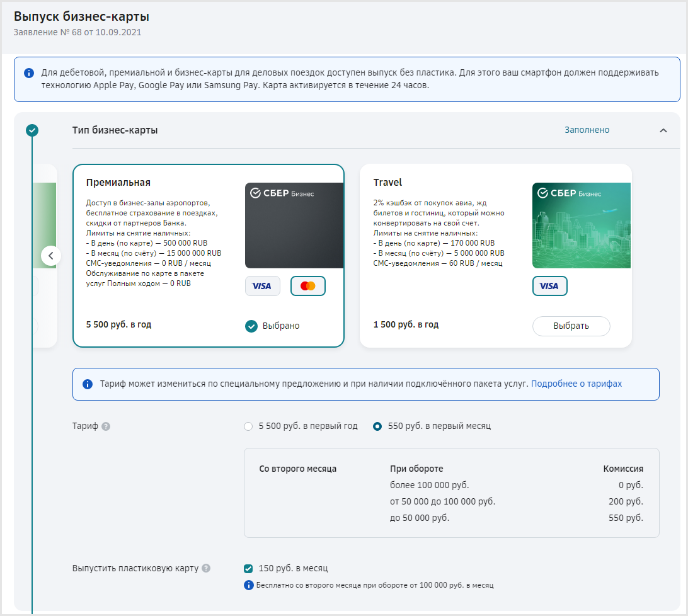Viewport: 688px width, 616px height.
Task: Click Visa icon under Travel card
Action: pyautogui.click(x=549, y=286)
